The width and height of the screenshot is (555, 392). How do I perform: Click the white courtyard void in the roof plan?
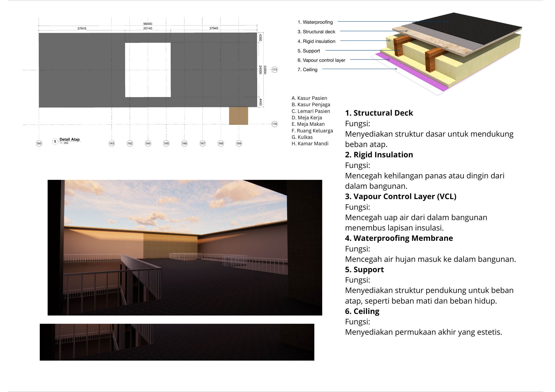148,70
